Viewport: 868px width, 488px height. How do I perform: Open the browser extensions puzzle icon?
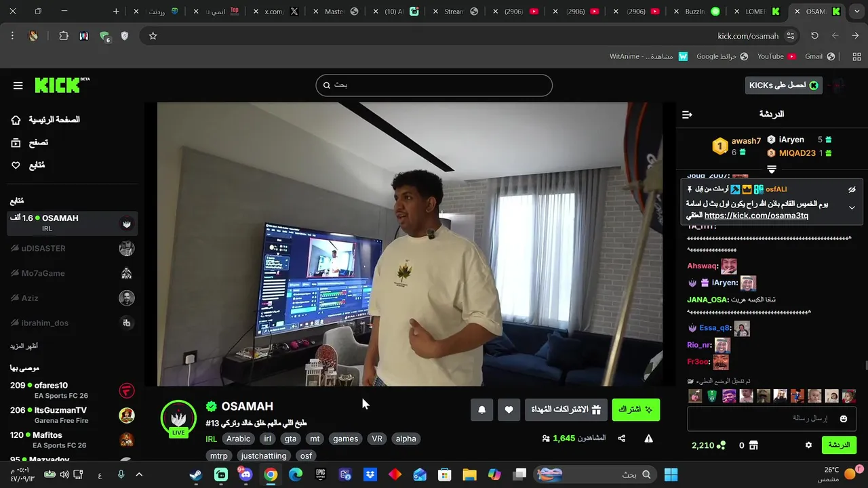pyautogui.click(x=64, y=36)
